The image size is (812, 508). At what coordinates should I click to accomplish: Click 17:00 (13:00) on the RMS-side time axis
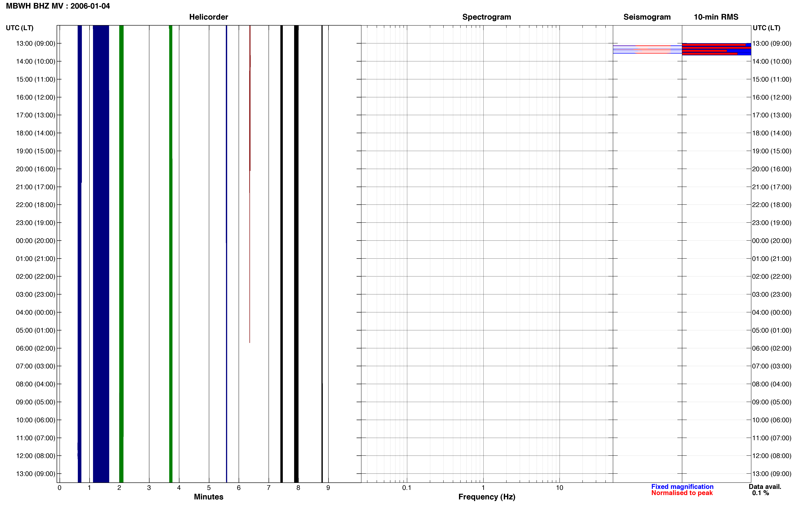point(772,115)
